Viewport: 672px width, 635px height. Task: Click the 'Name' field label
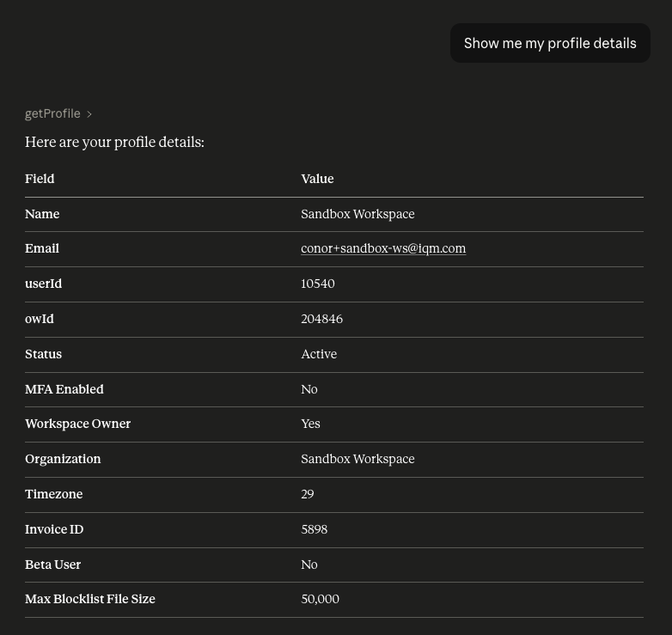pyautogui.click(x=42, y=214)
